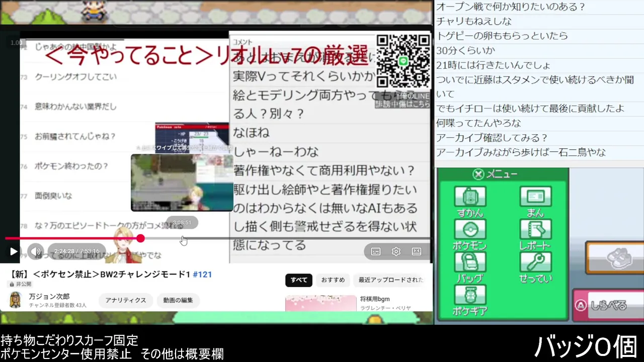Click in-video comment ポケモン終わったの？

[71, 166]
